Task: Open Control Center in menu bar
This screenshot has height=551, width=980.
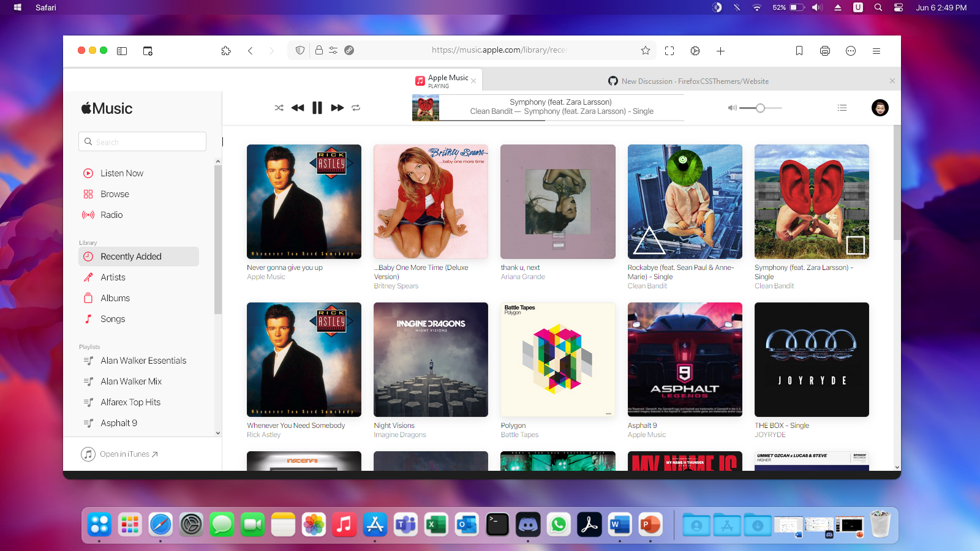Action: pyautogui.click(x=899, y=7)
